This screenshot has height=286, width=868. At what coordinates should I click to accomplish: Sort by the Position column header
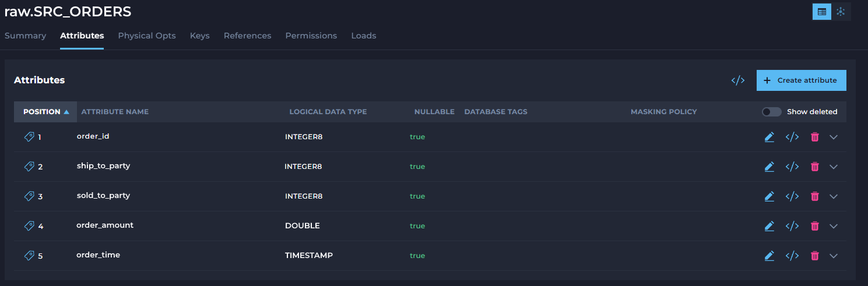(45, 112)
